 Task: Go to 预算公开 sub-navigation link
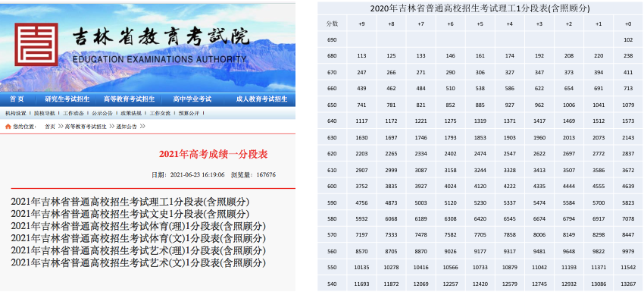[x=189, y=113]
